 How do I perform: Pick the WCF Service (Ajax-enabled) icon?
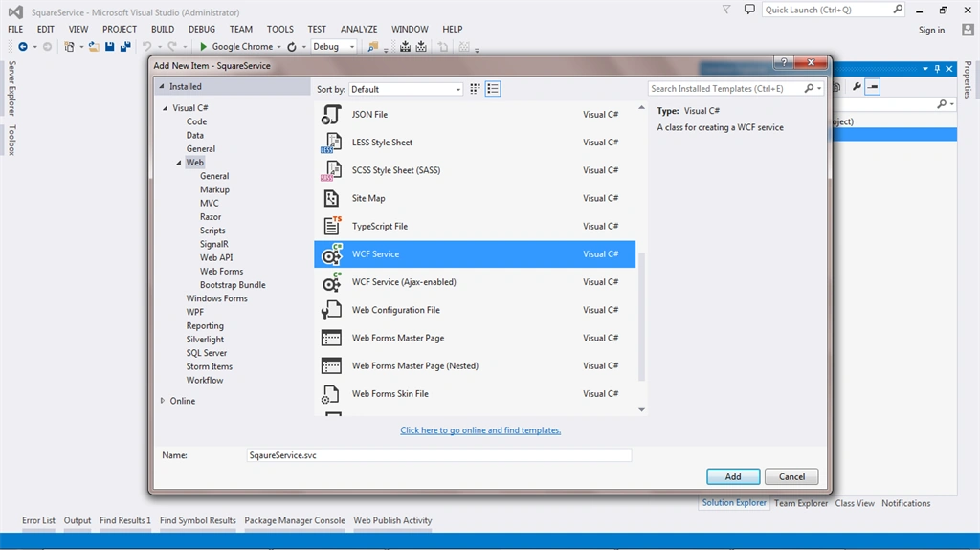point(330,282)
